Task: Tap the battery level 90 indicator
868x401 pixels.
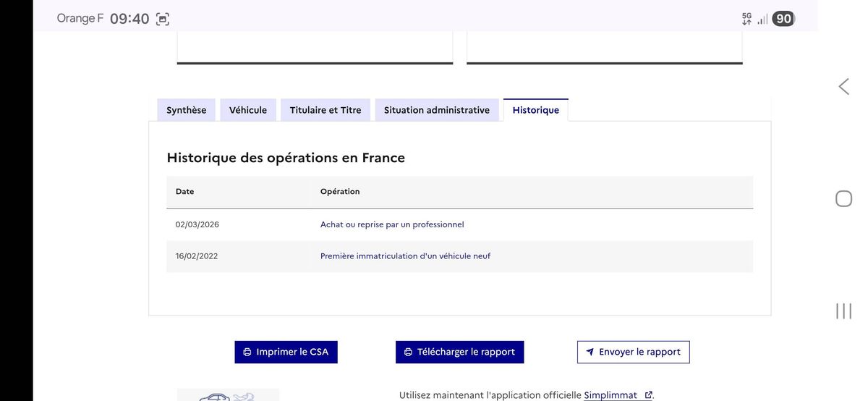Action: pyautogui.click(x=783, y=19)
